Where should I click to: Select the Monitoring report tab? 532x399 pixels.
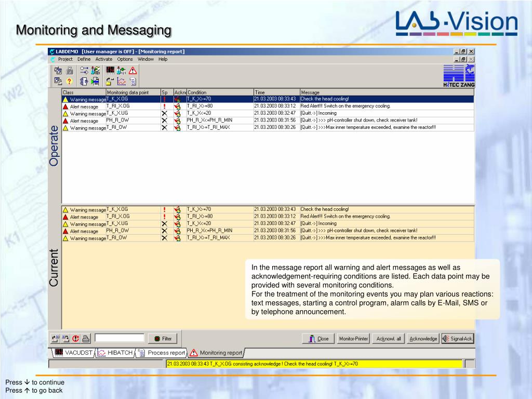pyautogui.click(x=216, y=353)
